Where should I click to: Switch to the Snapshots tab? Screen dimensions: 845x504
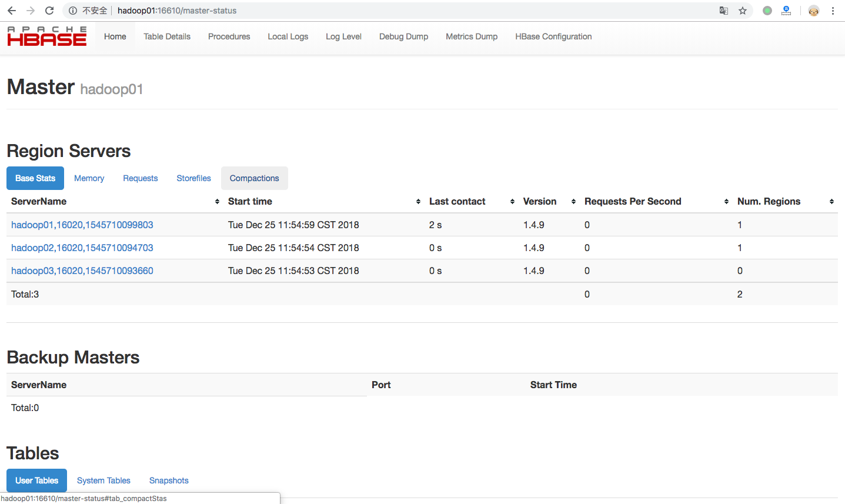169,480
